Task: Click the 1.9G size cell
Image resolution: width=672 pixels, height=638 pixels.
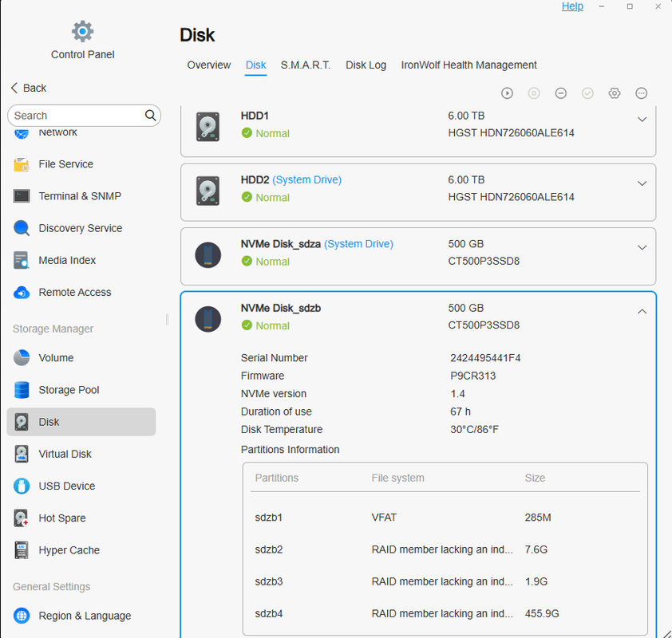Action: tap(536, 582)
